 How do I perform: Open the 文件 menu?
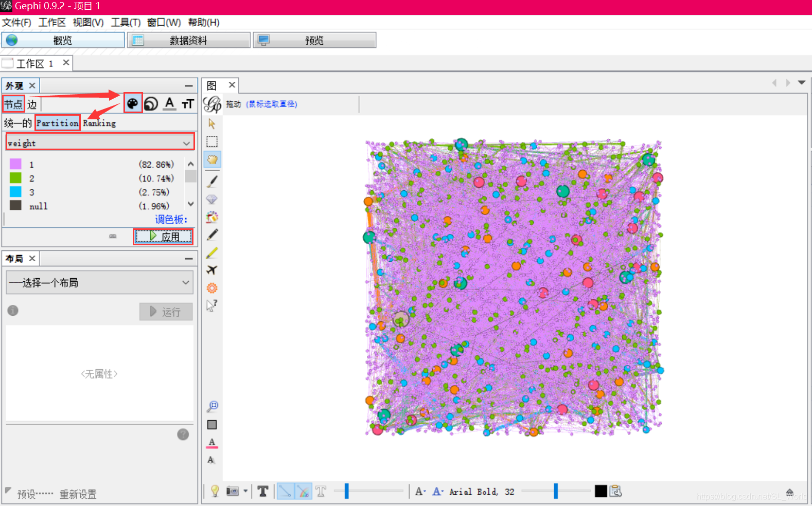pos(16,23)
